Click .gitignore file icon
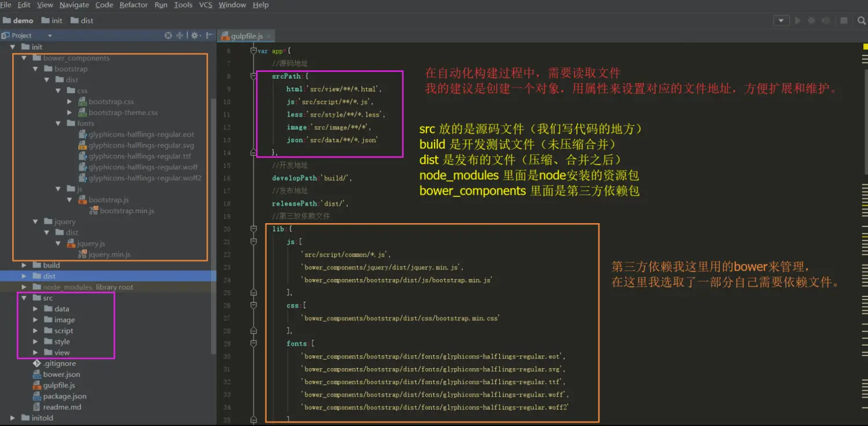Image resolution: width=868 pixels, height=426 pixels. pos(37,364)
